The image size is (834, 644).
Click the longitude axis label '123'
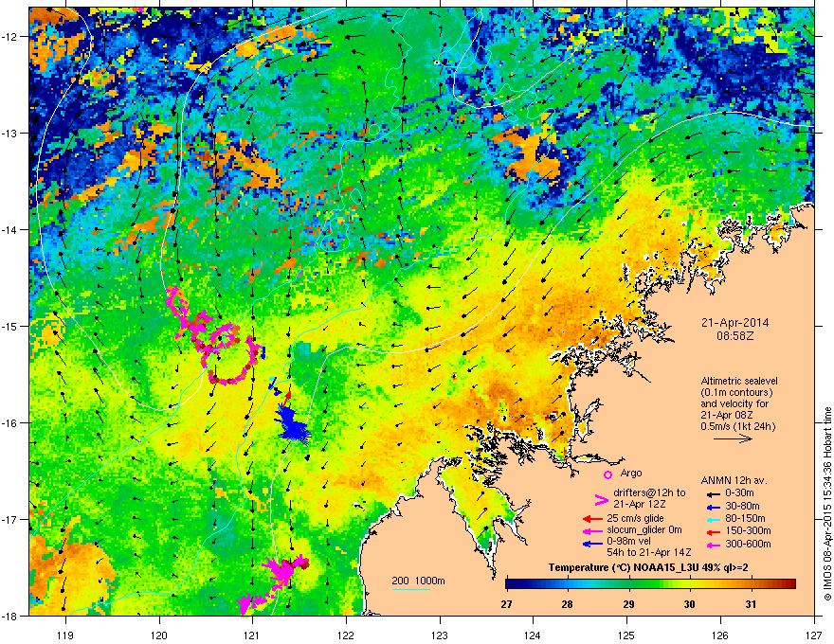coord(440,635)
